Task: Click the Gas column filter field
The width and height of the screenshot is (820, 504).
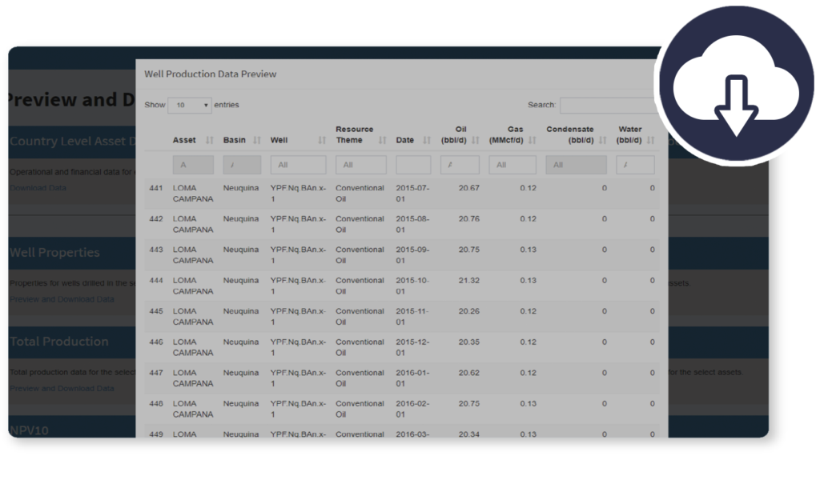Action: 512,165
